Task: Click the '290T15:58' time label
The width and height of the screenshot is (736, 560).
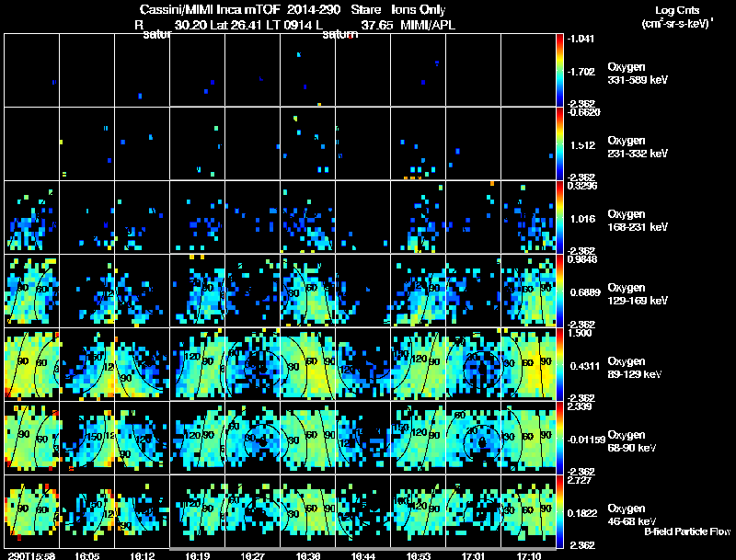Action: (x=31, y=555)
